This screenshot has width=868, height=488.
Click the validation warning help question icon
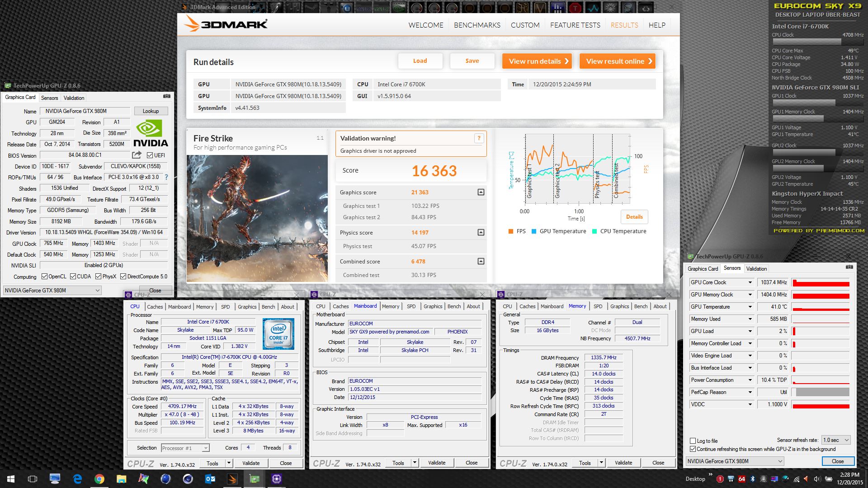tap(479, 138)
